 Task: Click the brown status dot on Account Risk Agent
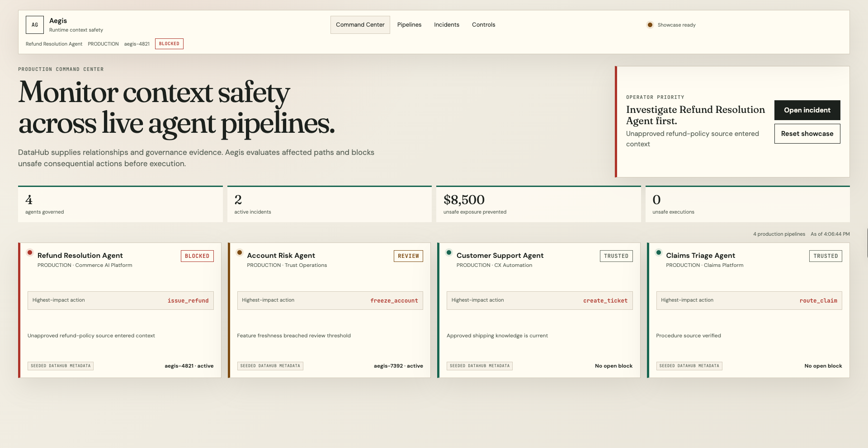point(240,252)
